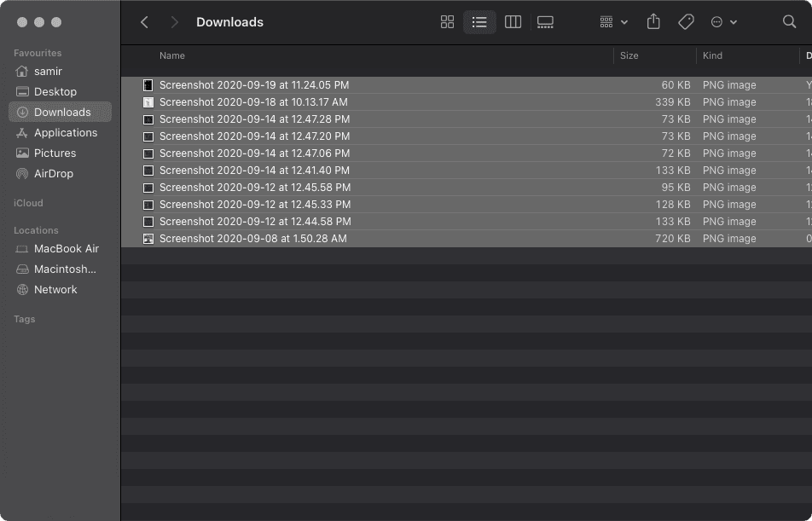
Task: Open Pictures folder in sidebar
Action: click(x=55, y=153)
